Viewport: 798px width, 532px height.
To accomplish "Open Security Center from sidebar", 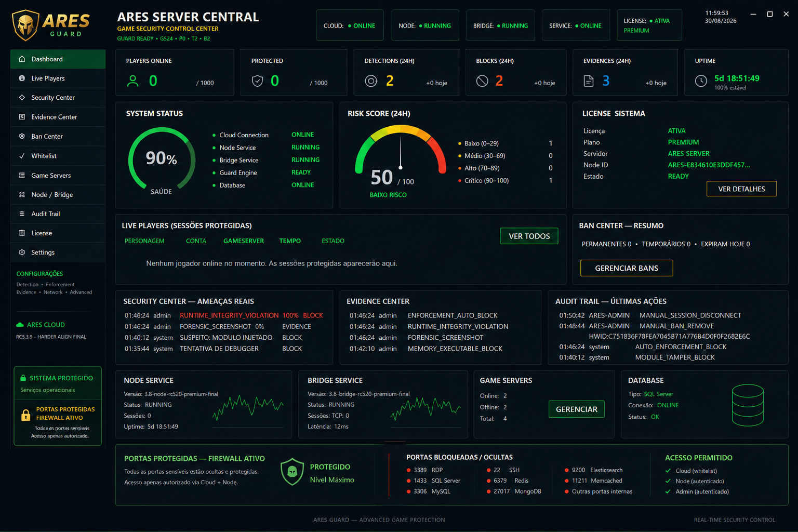I will pyautogui.click(x=58, y=98).
